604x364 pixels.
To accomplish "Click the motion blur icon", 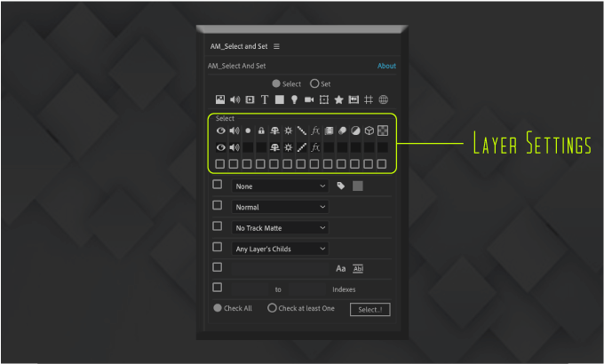I will (342, 131).
